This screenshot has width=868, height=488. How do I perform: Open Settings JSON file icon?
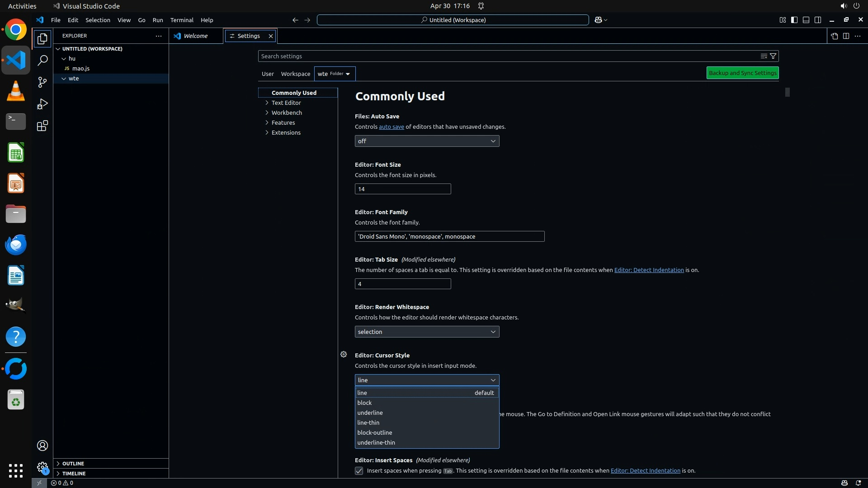[x=834, y=36]
